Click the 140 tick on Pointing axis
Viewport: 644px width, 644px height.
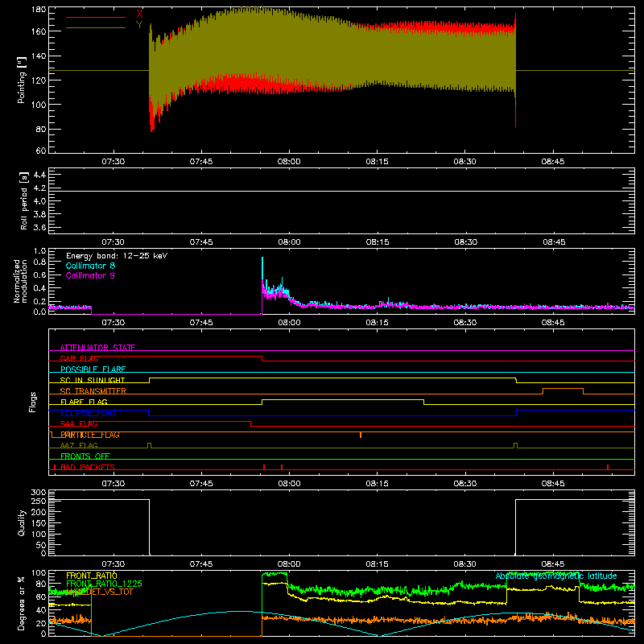point(39,56)
